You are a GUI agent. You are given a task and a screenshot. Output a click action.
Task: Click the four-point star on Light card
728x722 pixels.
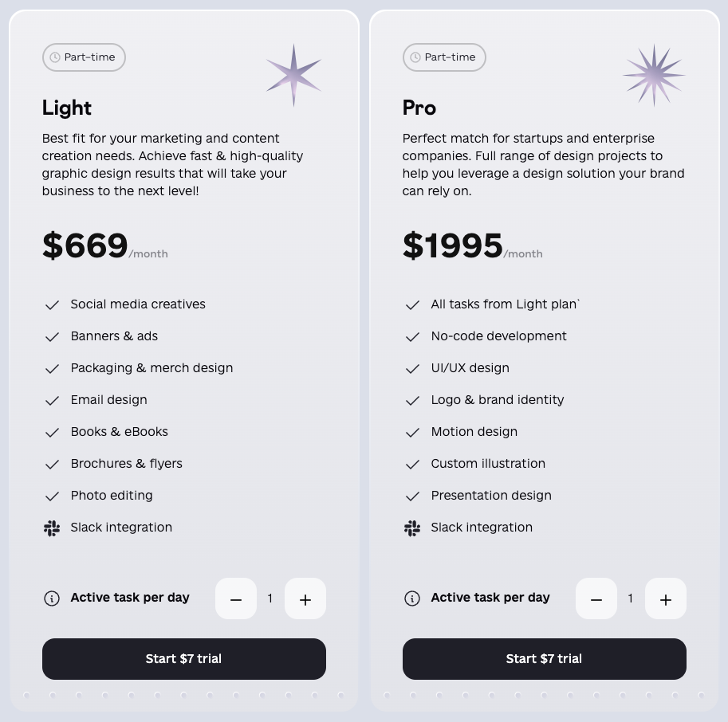293,75
